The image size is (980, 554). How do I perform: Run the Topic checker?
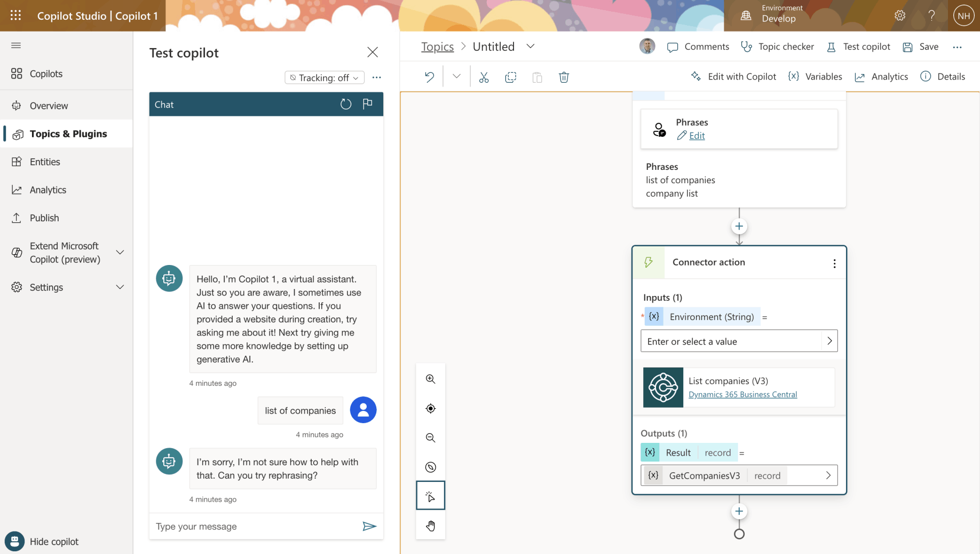pos(777,47)
